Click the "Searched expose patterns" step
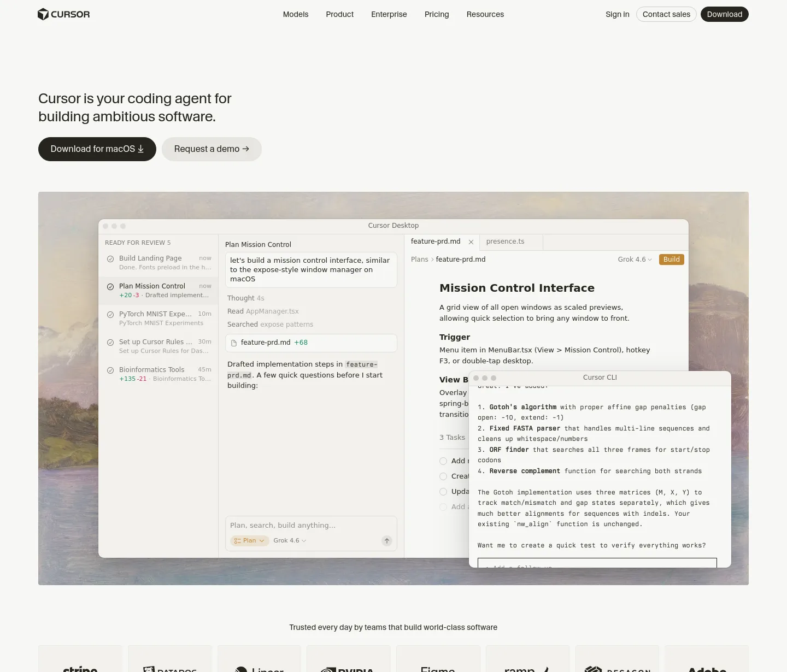Viewport: 787px width, 672px height. coord(271,325)
